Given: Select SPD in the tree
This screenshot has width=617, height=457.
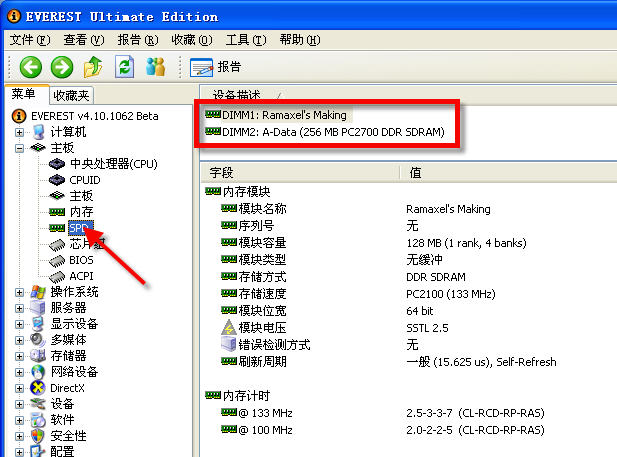Looking at the screenshot, I should (80, 228).
